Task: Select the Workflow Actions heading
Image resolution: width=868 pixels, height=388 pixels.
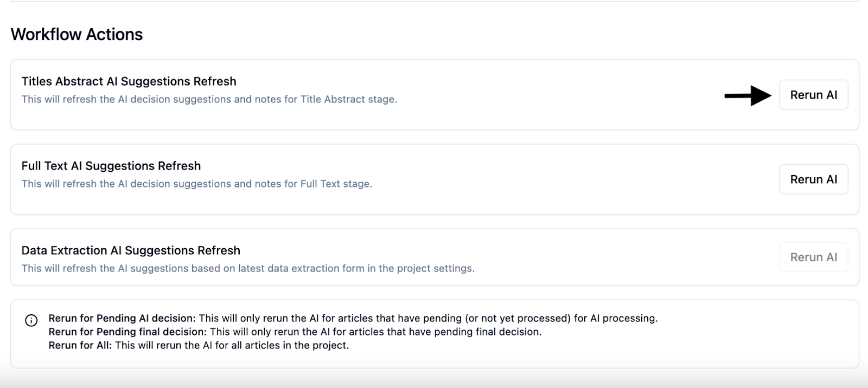Action: [x=76, y=34]
